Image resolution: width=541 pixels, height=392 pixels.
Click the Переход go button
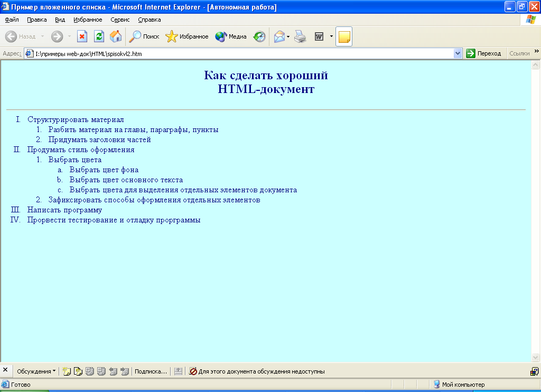click(x=484, y=53)
